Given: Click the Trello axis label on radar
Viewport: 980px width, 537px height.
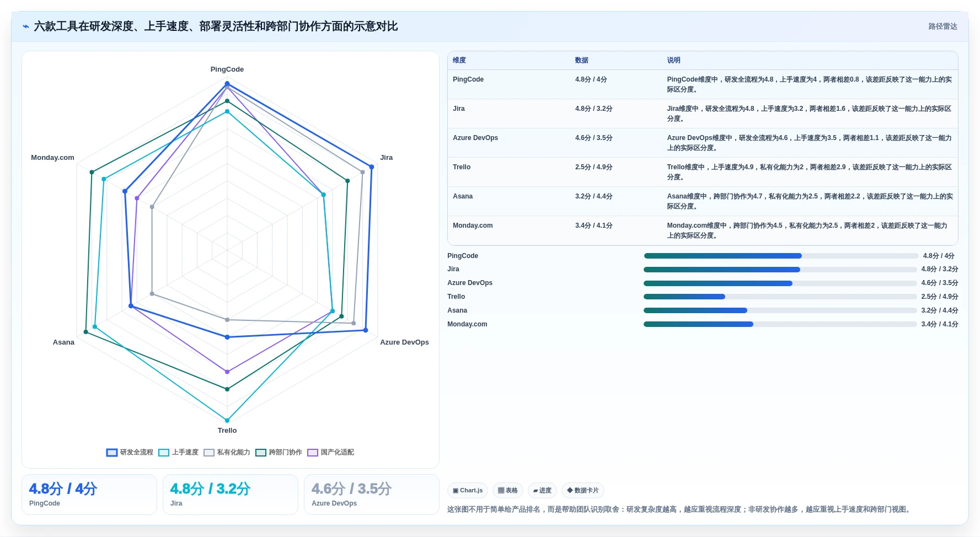Looking at the screenshot, I should click(227, 431).
